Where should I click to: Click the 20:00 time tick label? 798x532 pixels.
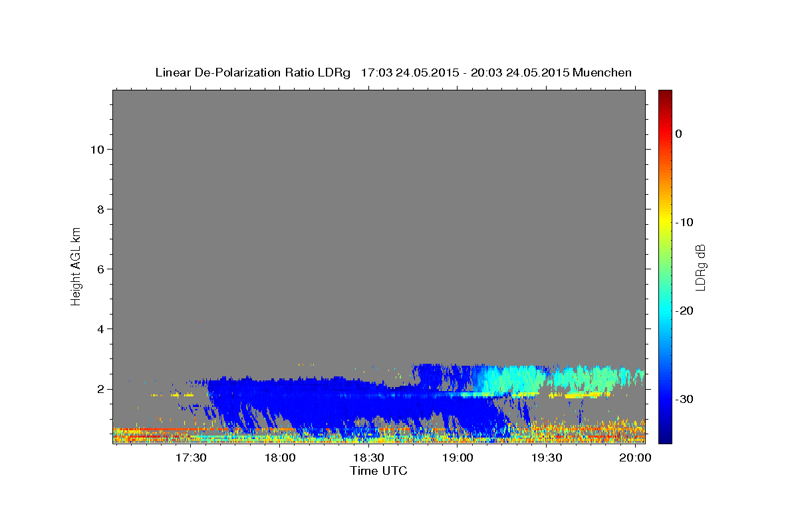(x=635, y=458)
